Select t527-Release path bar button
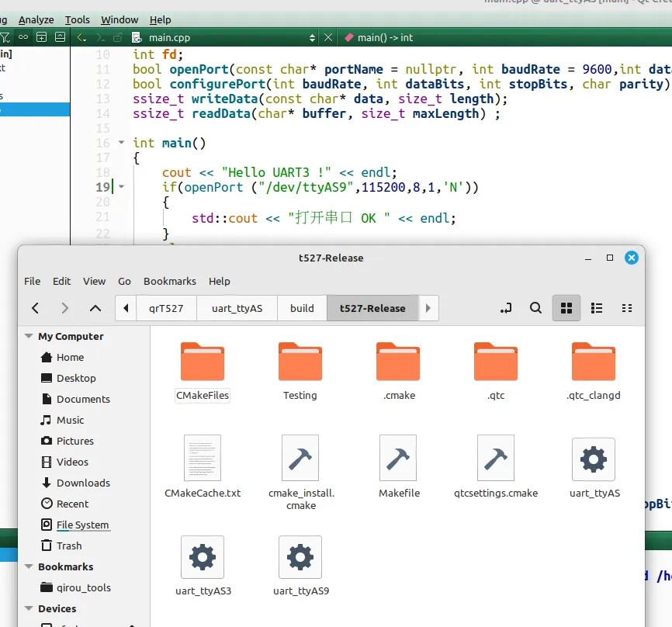The width and height of the screenshot is (672, 627). tap(372, 308)
